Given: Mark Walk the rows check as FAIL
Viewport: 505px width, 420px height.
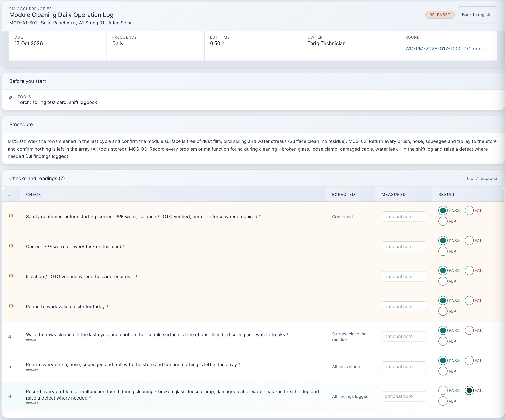Looking at the screenshot, I should (469, 330).
